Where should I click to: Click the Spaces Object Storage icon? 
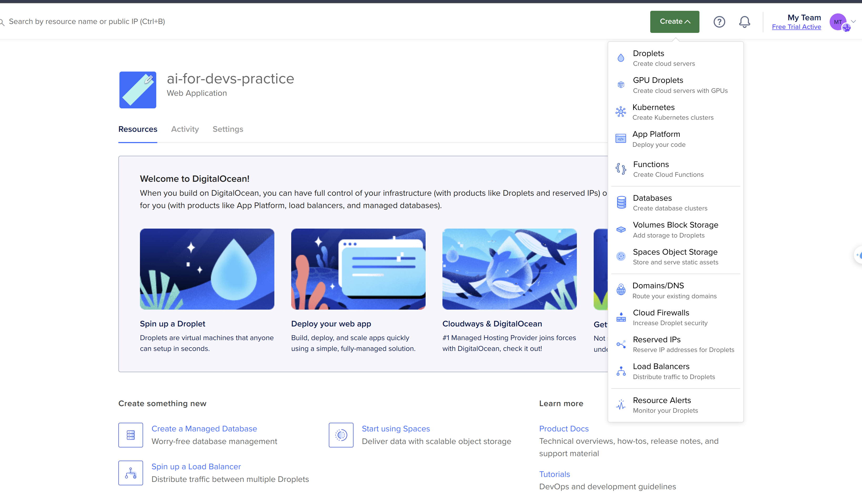pos(621,256)
